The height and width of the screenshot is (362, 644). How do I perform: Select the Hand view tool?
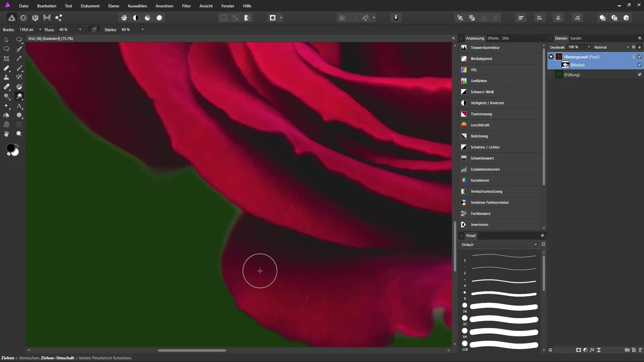pyautogui.click(x=6, y=134)
